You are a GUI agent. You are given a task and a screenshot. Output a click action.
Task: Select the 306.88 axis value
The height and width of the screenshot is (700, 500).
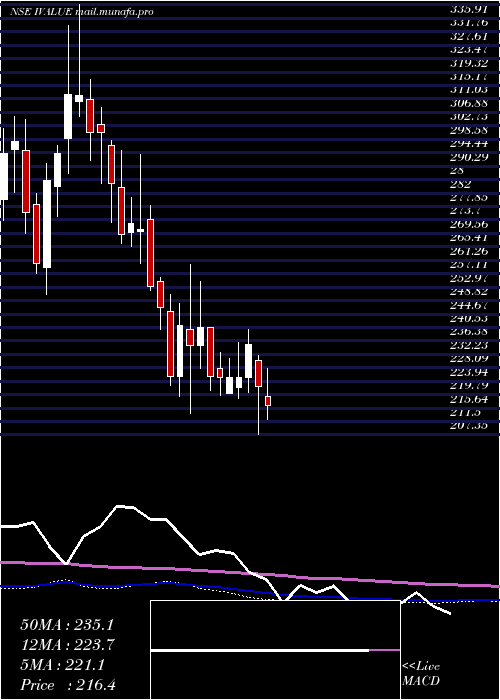[x=468, y=103]
